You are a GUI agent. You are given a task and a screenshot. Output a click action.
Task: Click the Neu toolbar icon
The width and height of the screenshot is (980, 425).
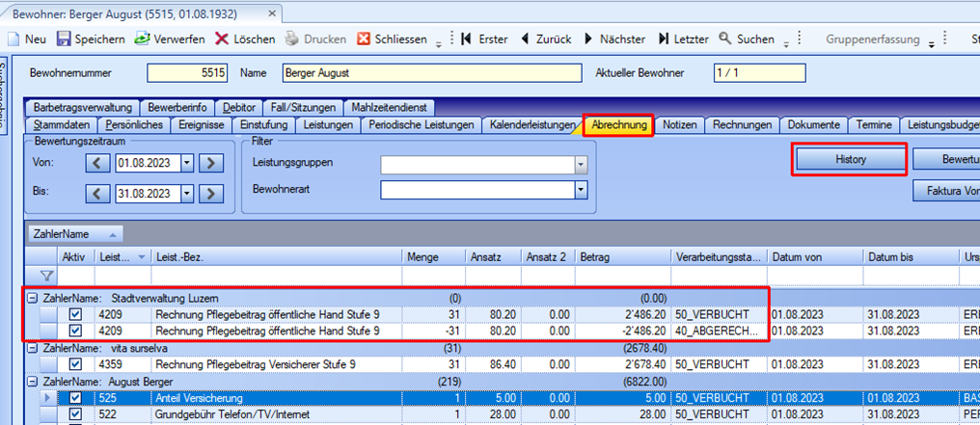14,39
